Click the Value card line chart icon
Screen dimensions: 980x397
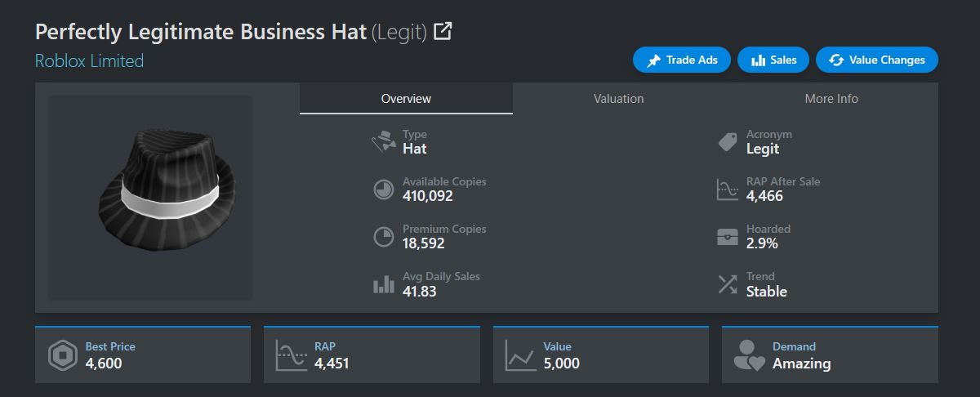(520, 355)
